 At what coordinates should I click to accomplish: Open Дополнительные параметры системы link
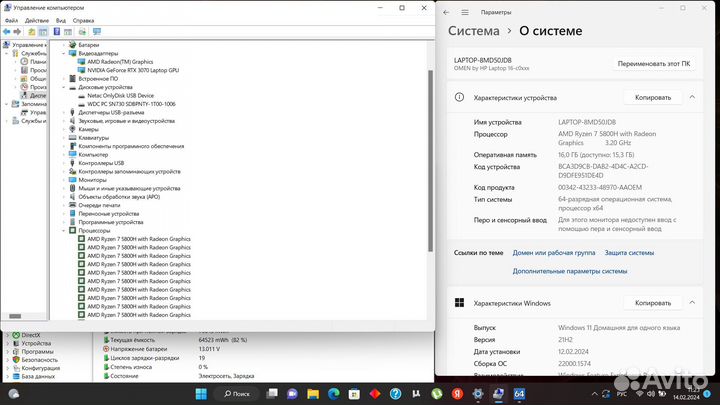[570, 271]
